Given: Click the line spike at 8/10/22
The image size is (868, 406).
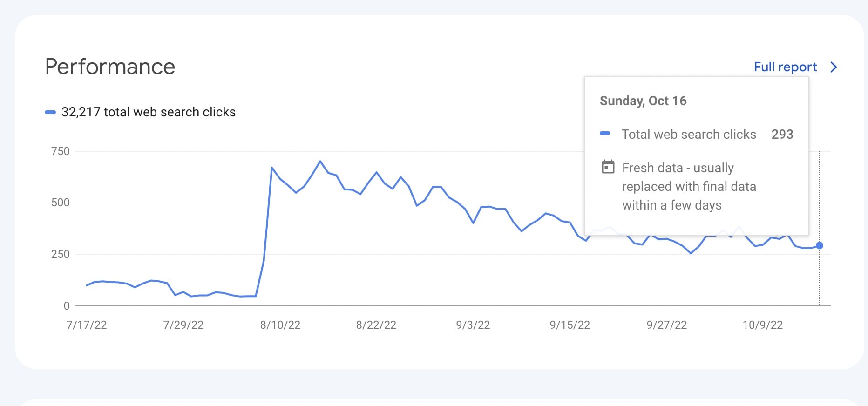Looking at the screenshot, I should point(272,168).
